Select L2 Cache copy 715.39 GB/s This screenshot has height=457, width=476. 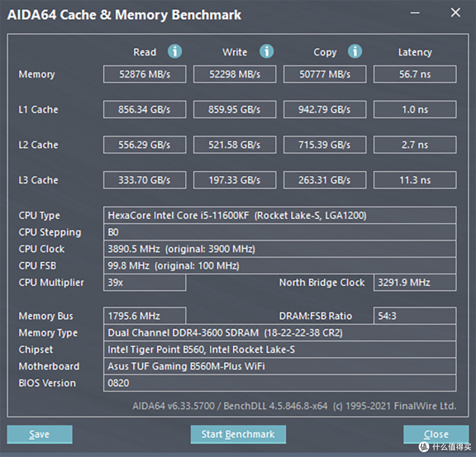coord(325,145)
